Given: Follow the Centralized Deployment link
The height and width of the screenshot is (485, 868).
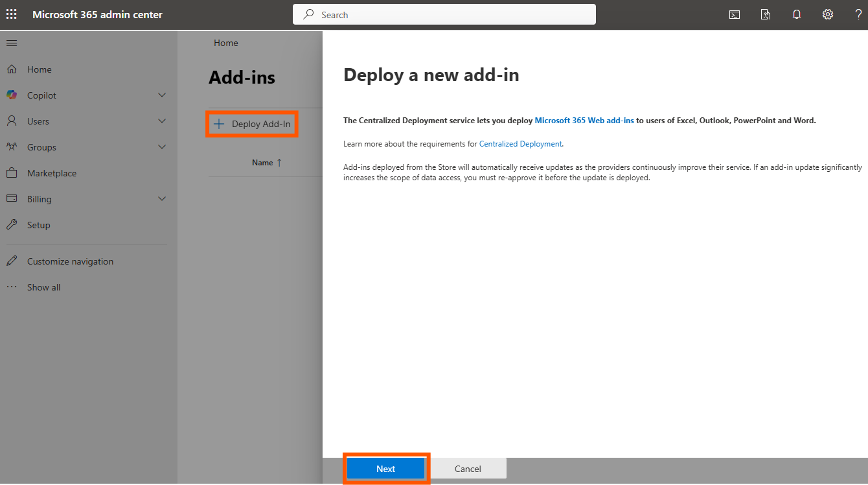Looking at the screenshot, I should point(520,144).
